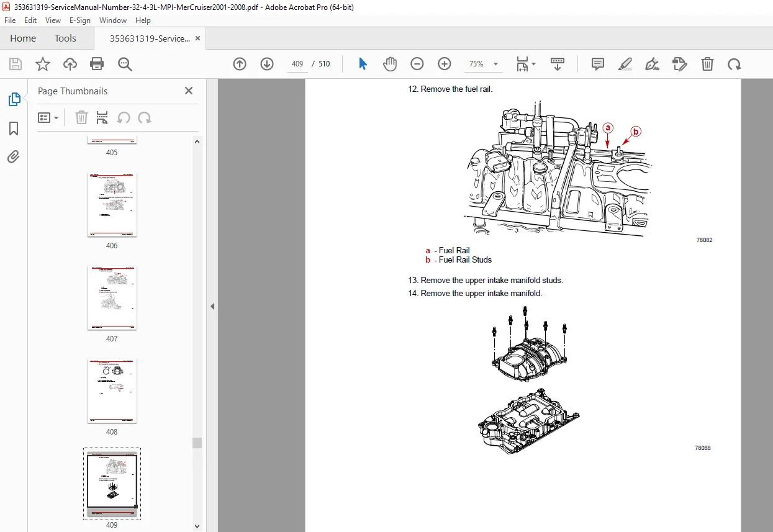Select page 409 thumbnail
The image size is (773, 532).
coord(112,484)
